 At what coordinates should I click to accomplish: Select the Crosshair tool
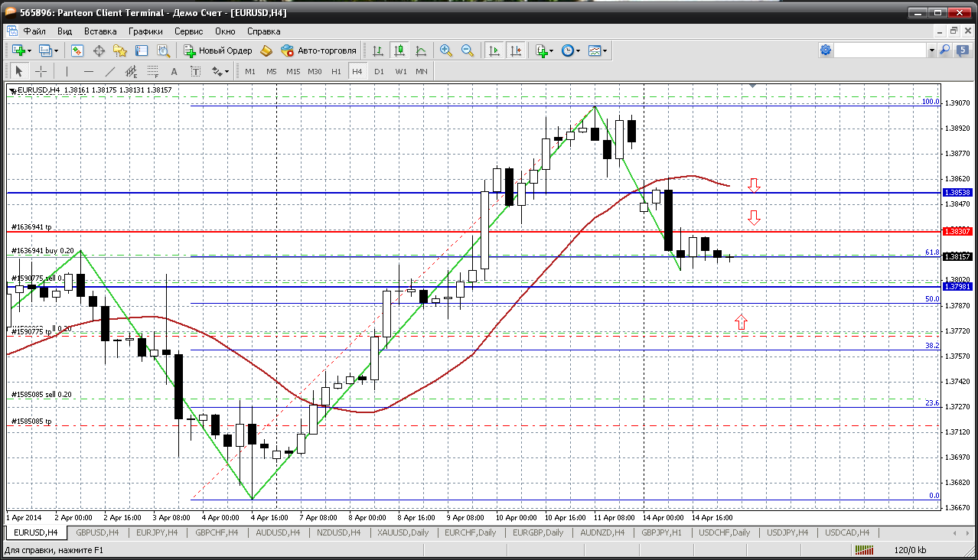41,71
